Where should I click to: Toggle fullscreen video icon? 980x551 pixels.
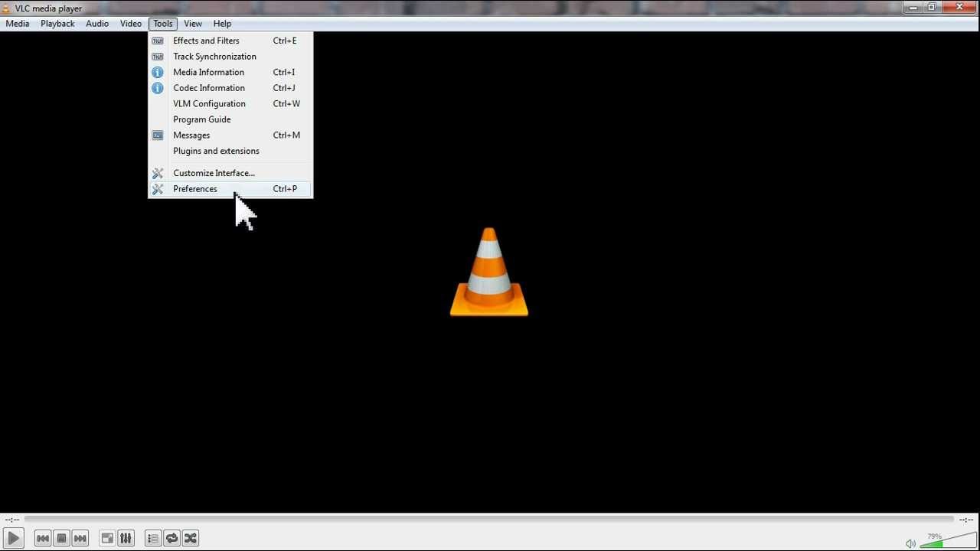coord(107,538)
